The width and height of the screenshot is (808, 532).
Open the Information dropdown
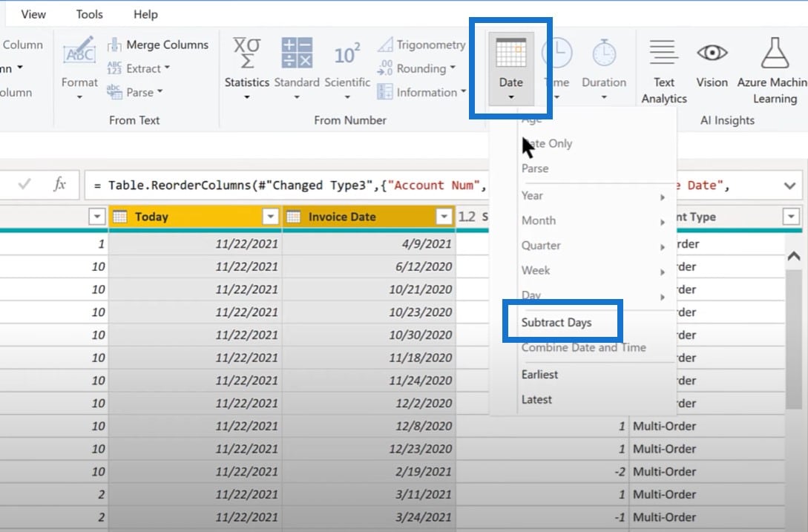coord(421,92)
